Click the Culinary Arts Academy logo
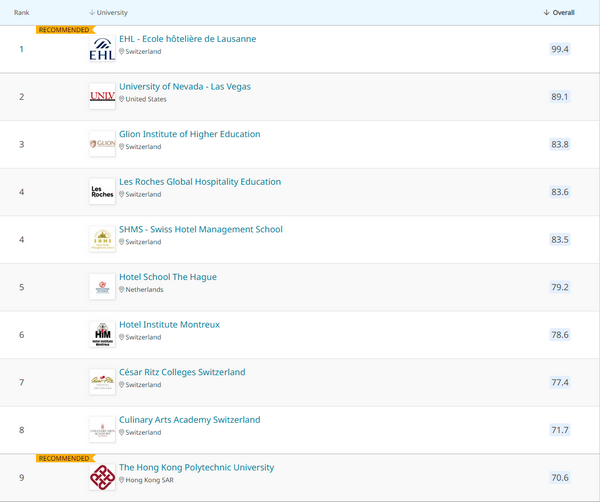 (x=102, y=430)
